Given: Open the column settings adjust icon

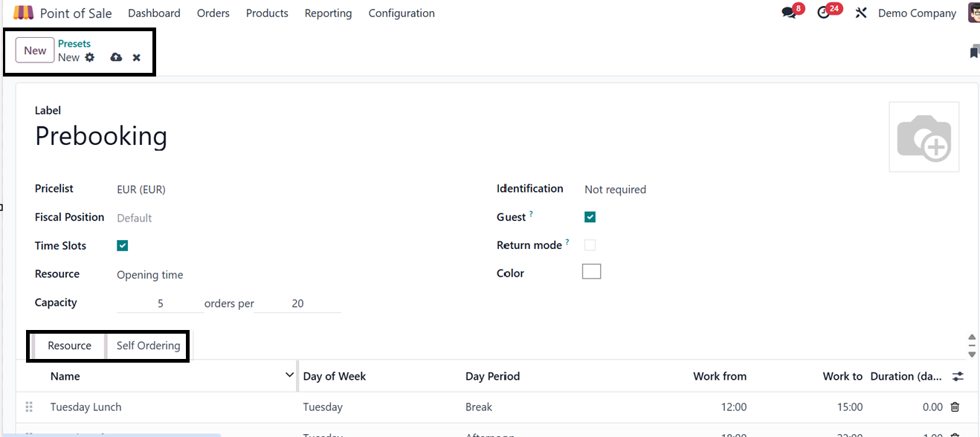Looking at the screenshot, I should 958,377.
